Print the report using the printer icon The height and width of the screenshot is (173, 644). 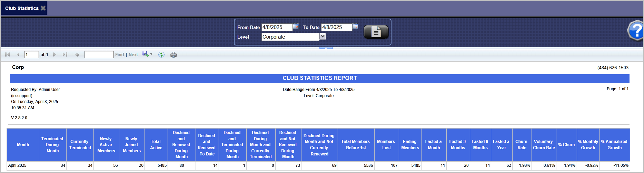tap(174, 54)
